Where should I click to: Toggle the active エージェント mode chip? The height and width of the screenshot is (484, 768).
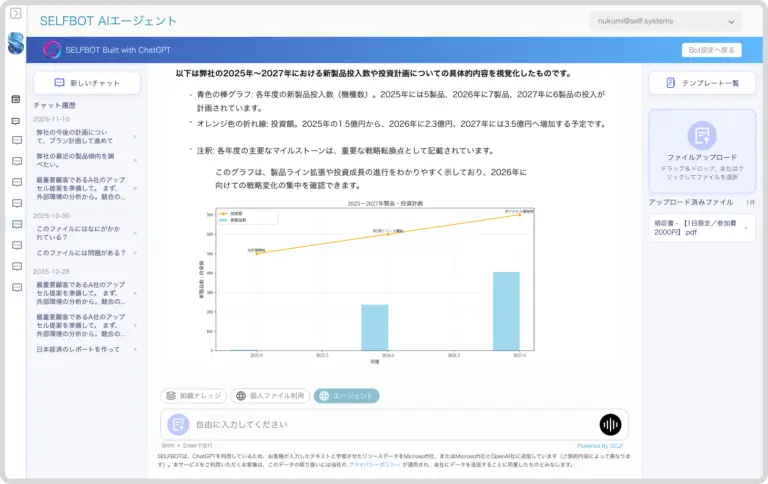tap(346, 396)
